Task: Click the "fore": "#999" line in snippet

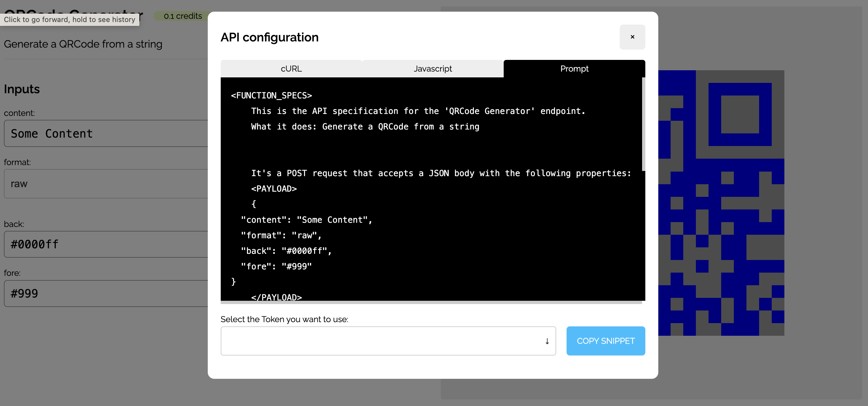Action: 276,266
